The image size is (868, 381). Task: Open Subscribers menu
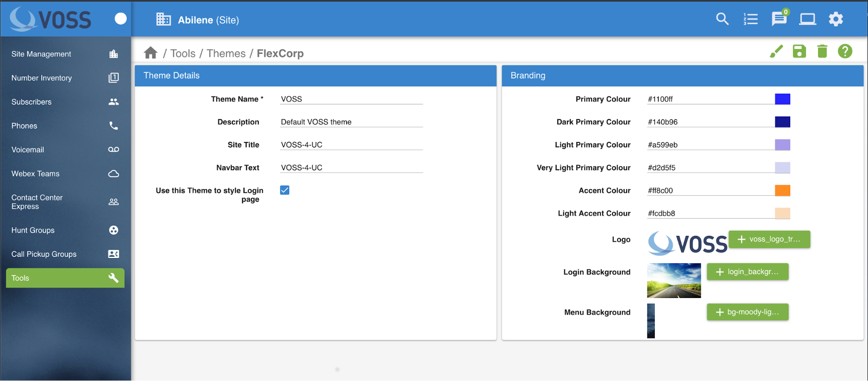click(65, 102)
